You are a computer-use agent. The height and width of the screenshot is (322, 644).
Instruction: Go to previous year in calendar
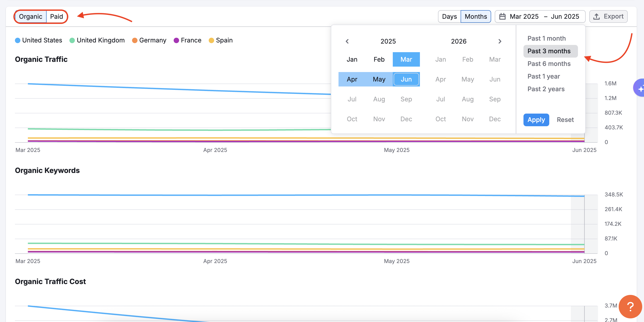[347, 41]
